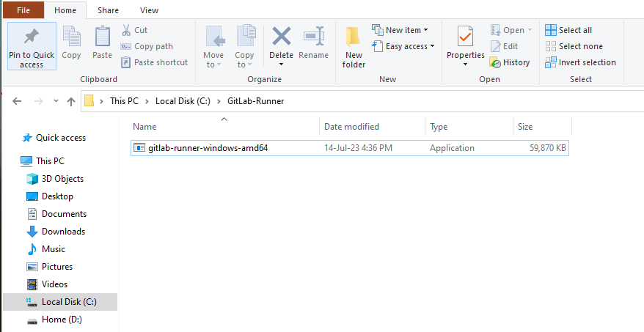Expand the Properties dropdown arrow

point(465,64)
